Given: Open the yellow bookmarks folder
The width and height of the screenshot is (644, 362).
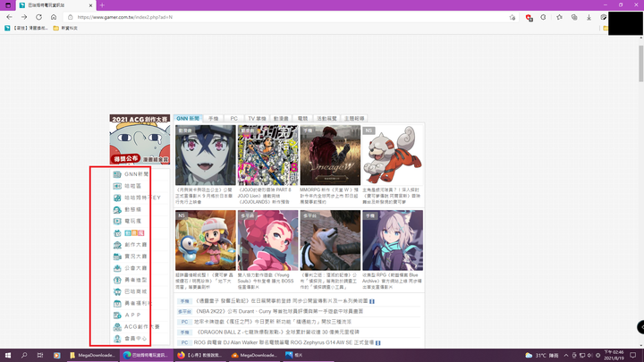Looking at the screenshot, I should click(65, 28).
